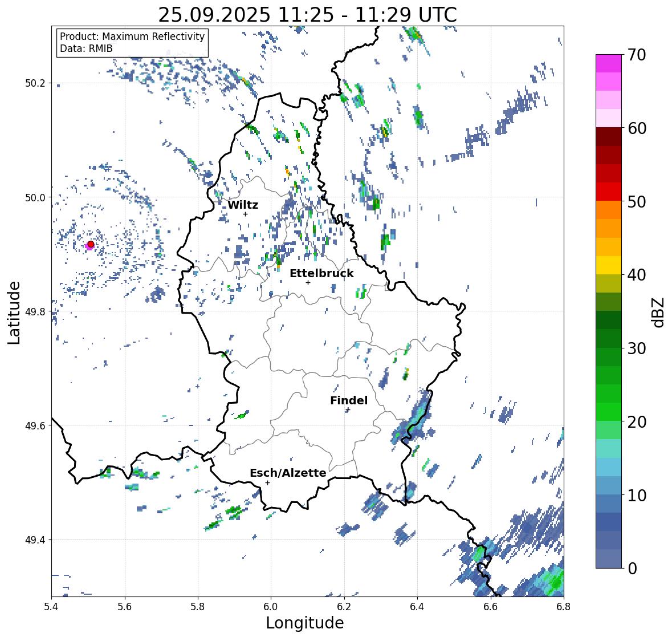This screenshot has width=672, height=637.
Task: Click the 5.6 longitude tick label
Action: pyautogui.click(x=125, y=607)
